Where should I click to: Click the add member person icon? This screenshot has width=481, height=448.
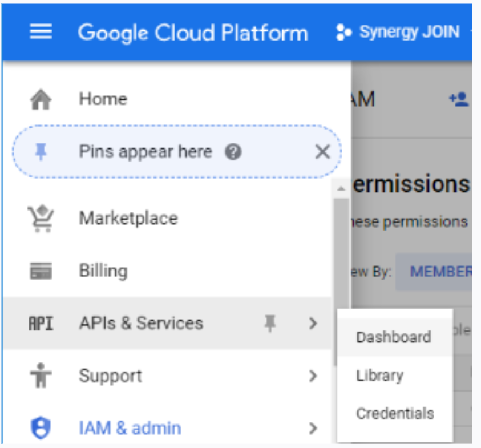[x=459, y=99]
